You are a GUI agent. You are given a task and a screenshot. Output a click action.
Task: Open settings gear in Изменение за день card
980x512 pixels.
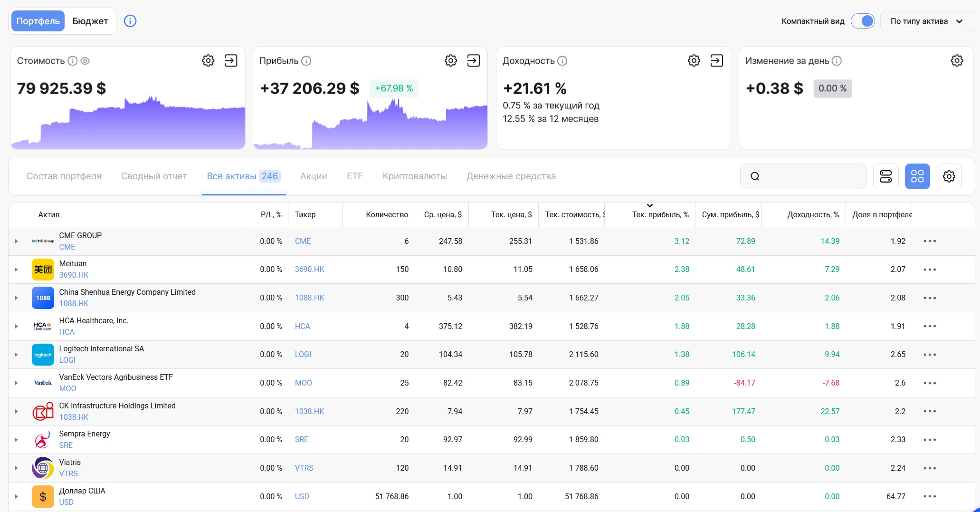[x=957, y=61]
